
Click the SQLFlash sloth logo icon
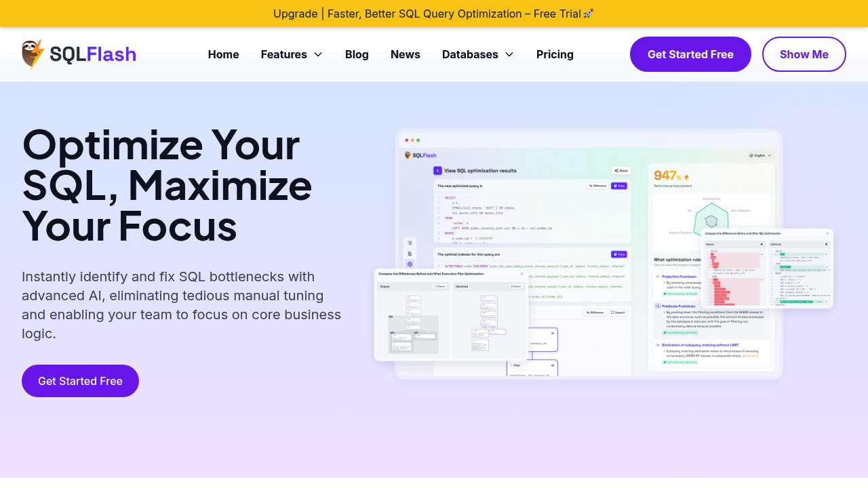(33, 54)
